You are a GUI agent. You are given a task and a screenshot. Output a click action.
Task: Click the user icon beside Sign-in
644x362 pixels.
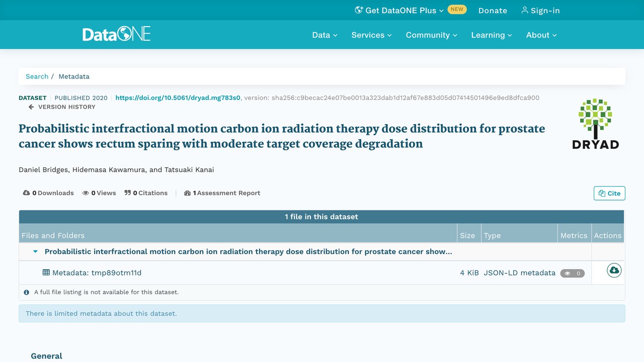pyautogui.click(x=525, y=10)
